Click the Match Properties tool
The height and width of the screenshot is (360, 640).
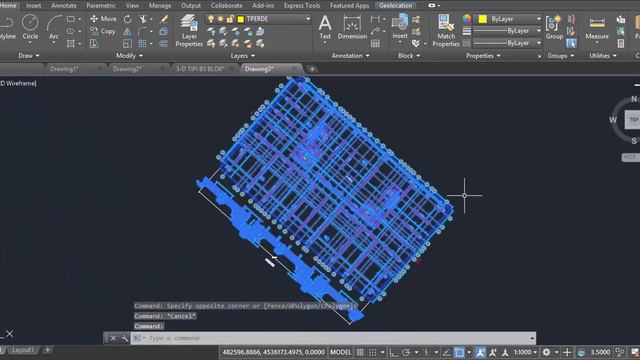[x=446, y=31]
